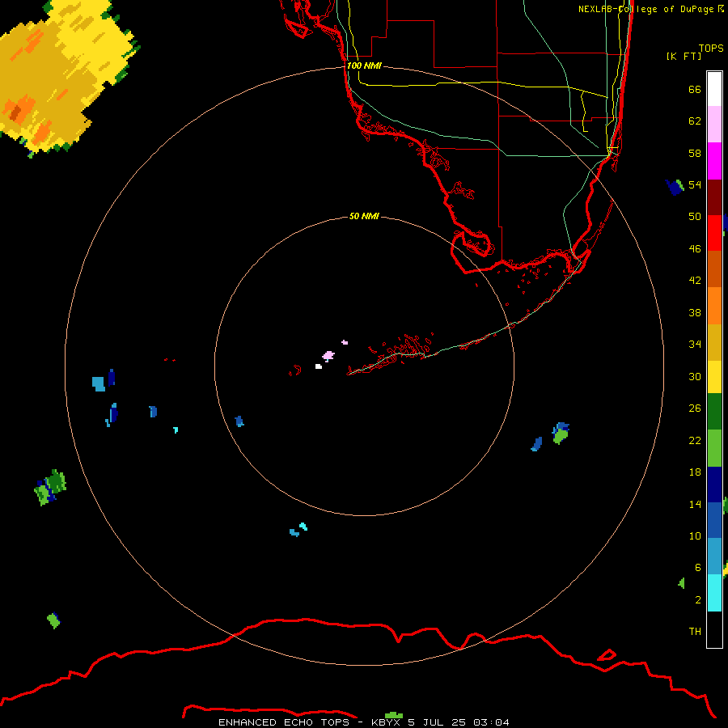Image resolution: width=728 pixels, height=728 pixels.
Task: Click the "50 NMI" range ring label
Action: (x=364, y=216)
